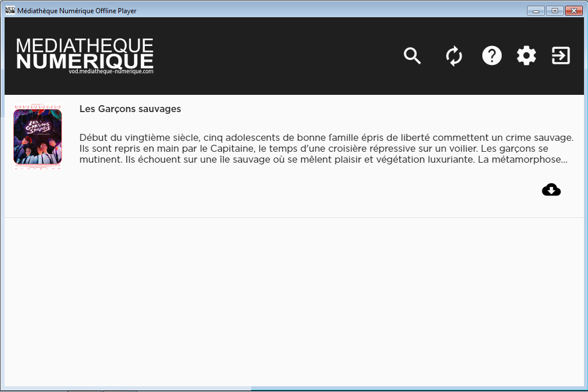This screenshot has width=588, height=392.
Task: Click the MED NUM app icon in title bar
Action: [x=10, y=10]
